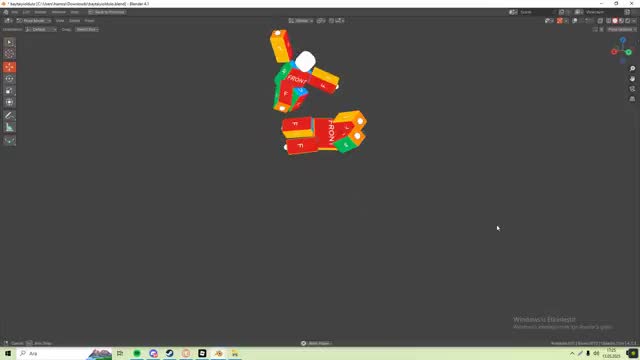Open the Select Box drag dropdown
Viewport: 640px width, 360px height.
tap(87, 29)
